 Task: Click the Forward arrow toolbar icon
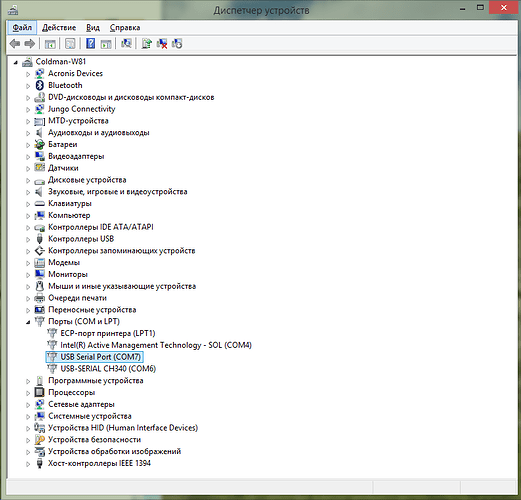30,44
